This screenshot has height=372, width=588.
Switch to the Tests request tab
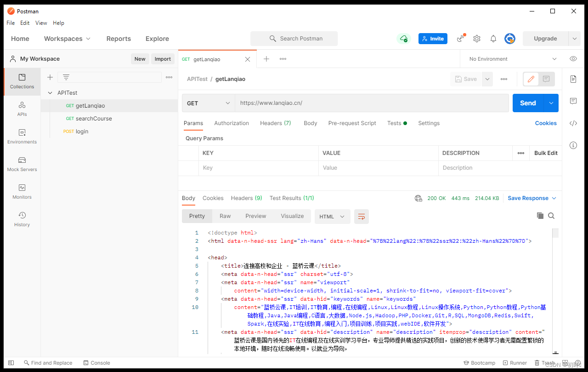397,123
